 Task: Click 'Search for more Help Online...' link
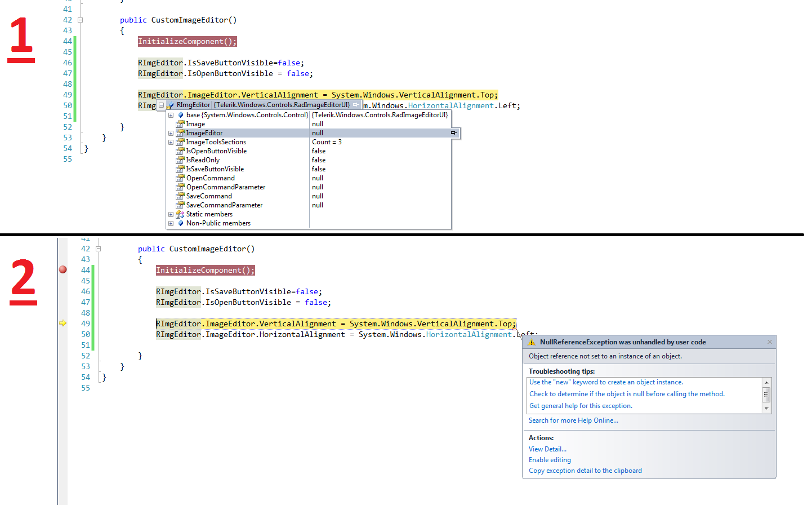coord(573,420)
